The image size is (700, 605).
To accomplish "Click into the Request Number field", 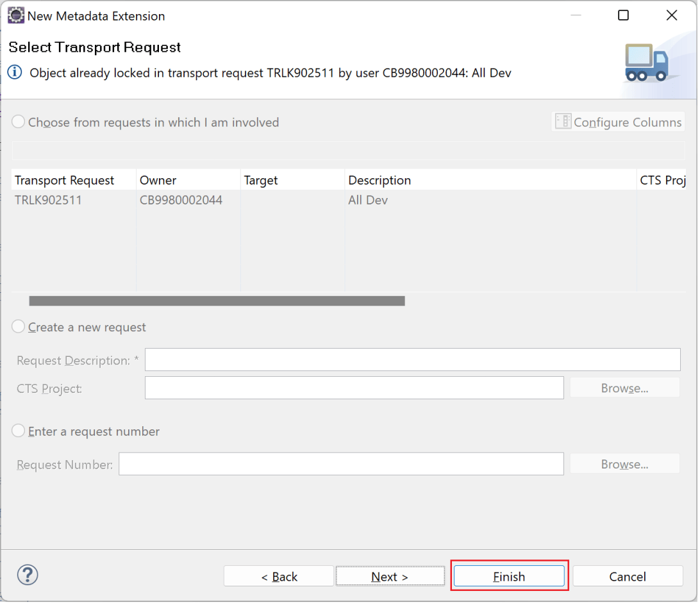I will click(342, 465).
